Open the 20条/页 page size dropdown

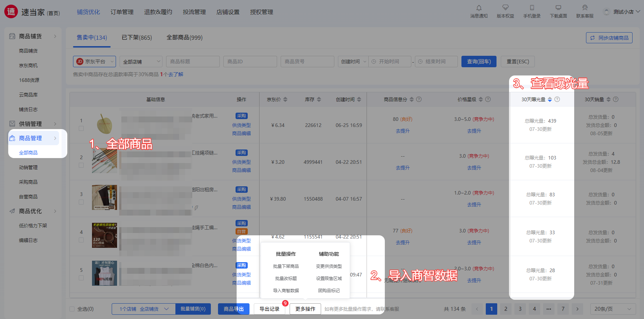tap(613, 309)
